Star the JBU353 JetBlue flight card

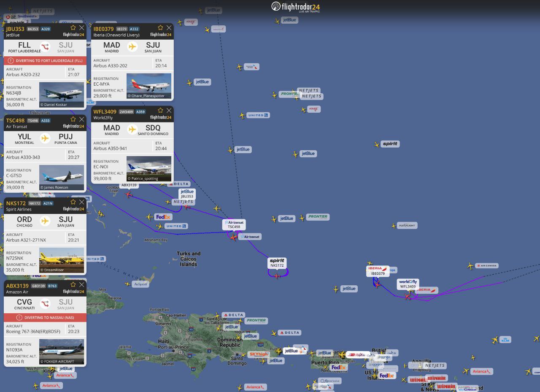pos(73,28)
